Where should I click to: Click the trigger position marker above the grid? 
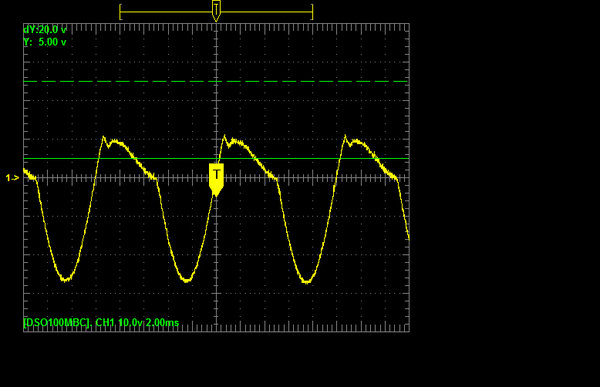(216, 11)
